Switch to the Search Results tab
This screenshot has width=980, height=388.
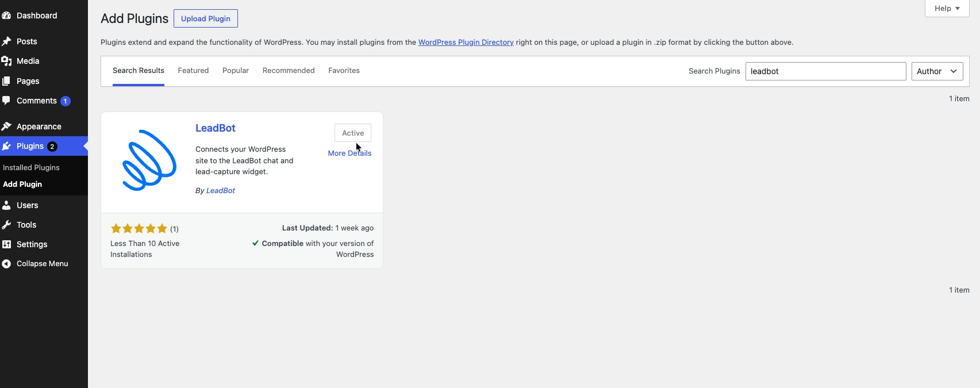point(139,71)
